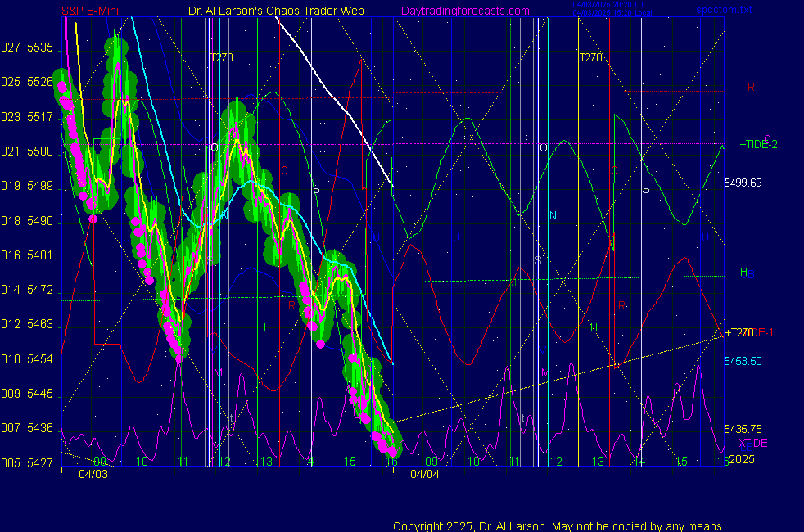Click the red R label at right edge
This screenshot has height=532, width=804.
click(751, 87)
